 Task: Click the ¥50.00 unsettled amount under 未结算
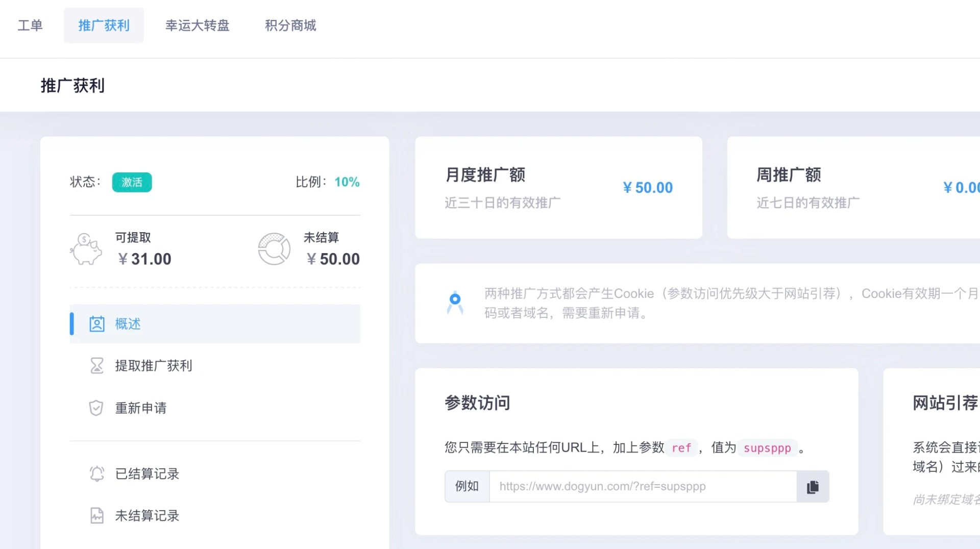point(333,259)
